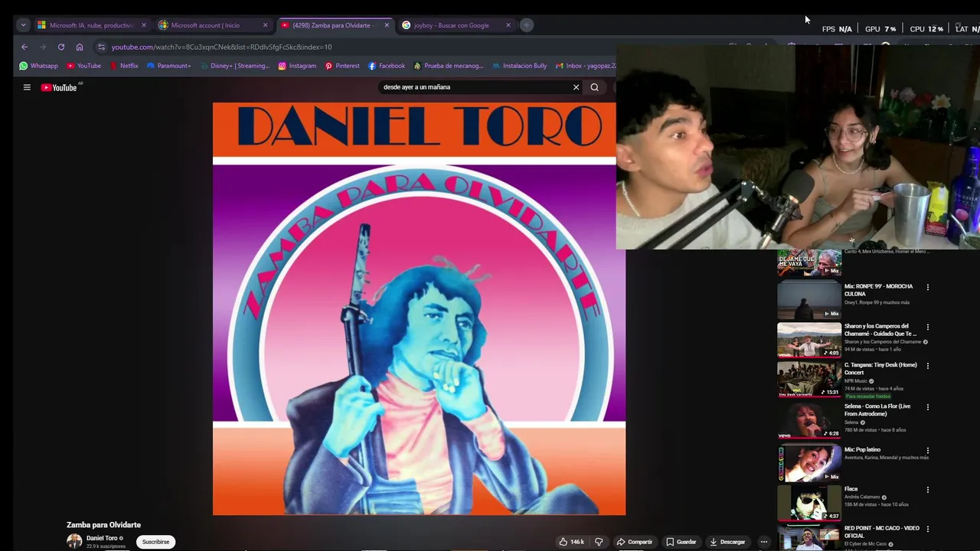View site information icon in address bar
Screen dimensions: 980x551
click(x=101, y=47)
